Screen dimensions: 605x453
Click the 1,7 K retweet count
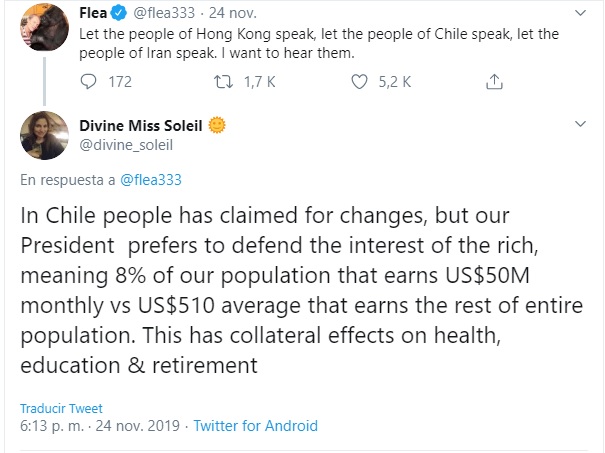tap(258, 82)
